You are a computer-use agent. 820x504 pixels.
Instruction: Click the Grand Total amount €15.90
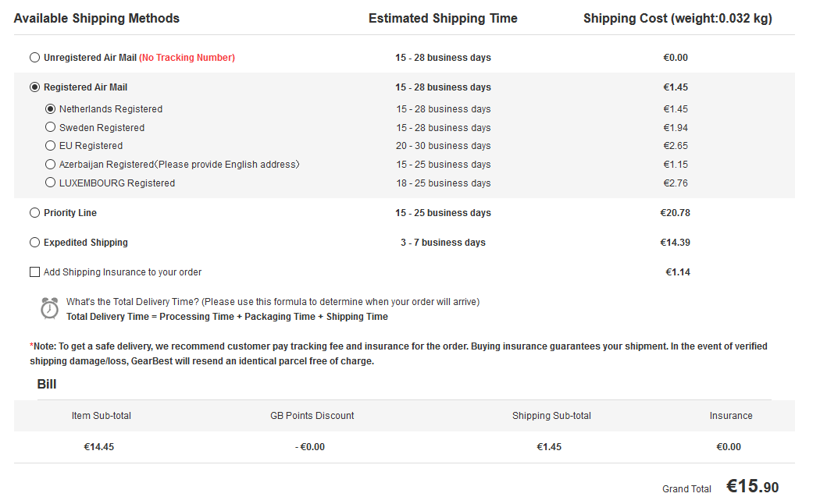[x=752, y=487]
